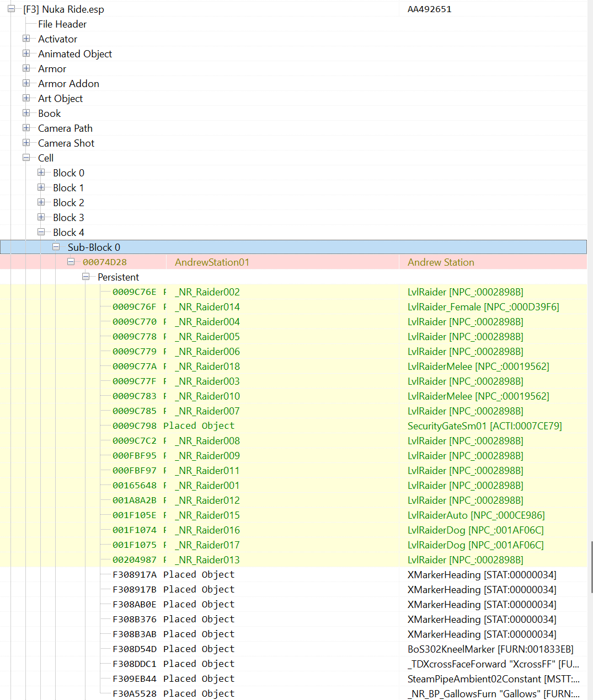Viewport: 593px width, 700px height.
Task: Expand the Activator group
Action: [x=26, y=39]
